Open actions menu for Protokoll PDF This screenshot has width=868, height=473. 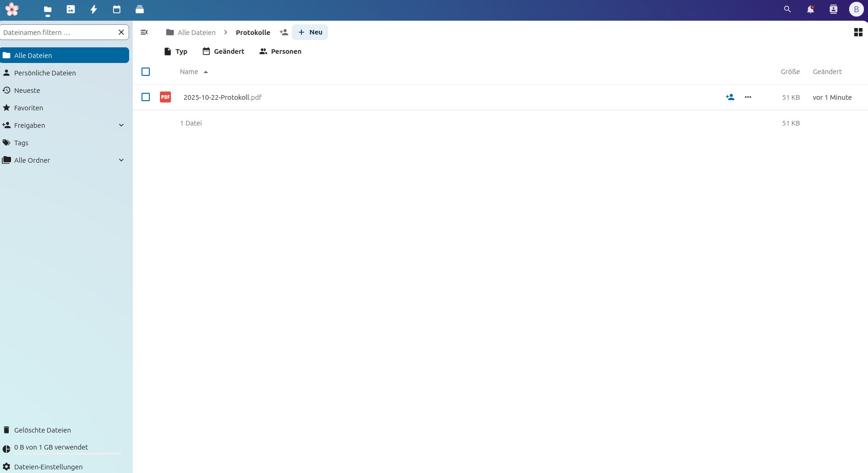[748, 97]
